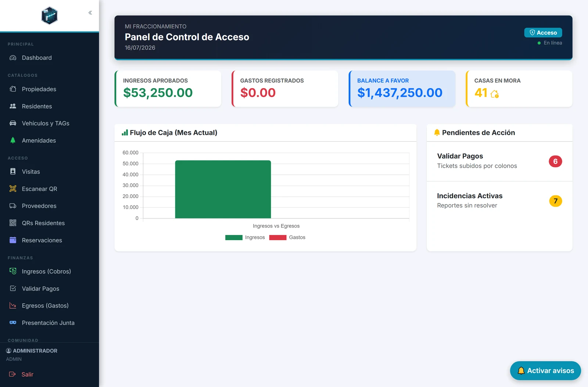Select the Balance a Favor amount
The width and height of the screenshot is (588, 387).
pyautogui.click(x=400, y=93)
